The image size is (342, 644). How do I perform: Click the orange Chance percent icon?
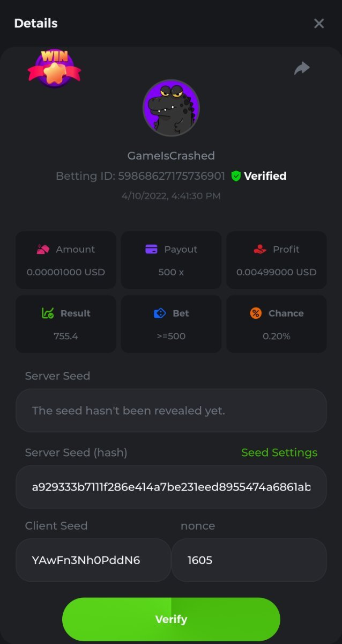(x=256, y=313)
